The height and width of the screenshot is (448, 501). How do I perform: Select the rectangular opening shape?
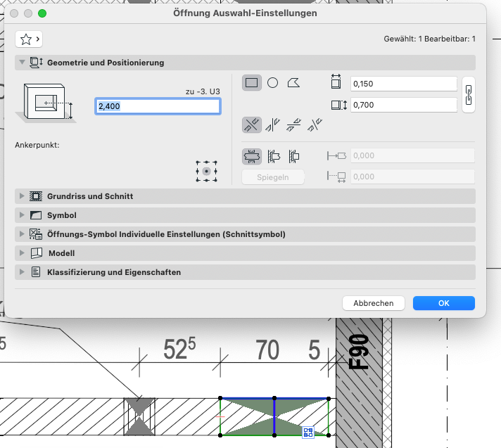coord(252,83)
